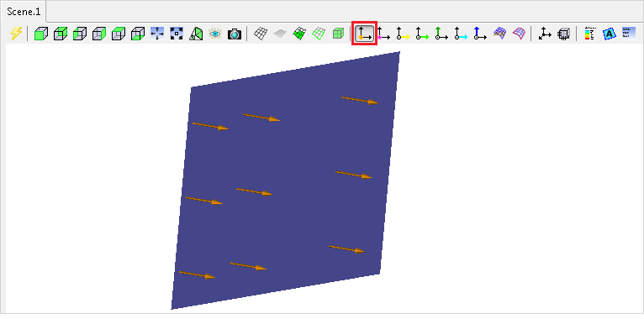Select the green solid cube display icon
The image size is (644, 319).
tap(338, 34)
